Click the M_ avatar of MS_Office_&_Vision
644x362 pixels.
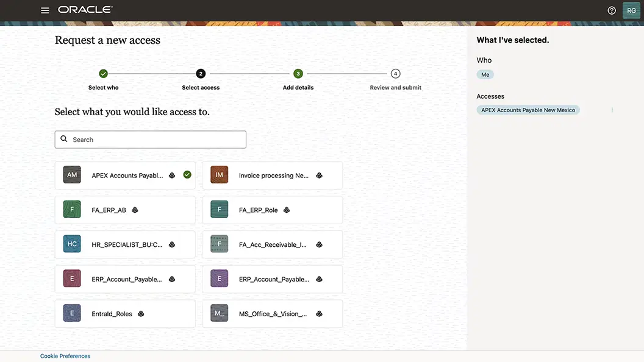[x=220, y=313]
